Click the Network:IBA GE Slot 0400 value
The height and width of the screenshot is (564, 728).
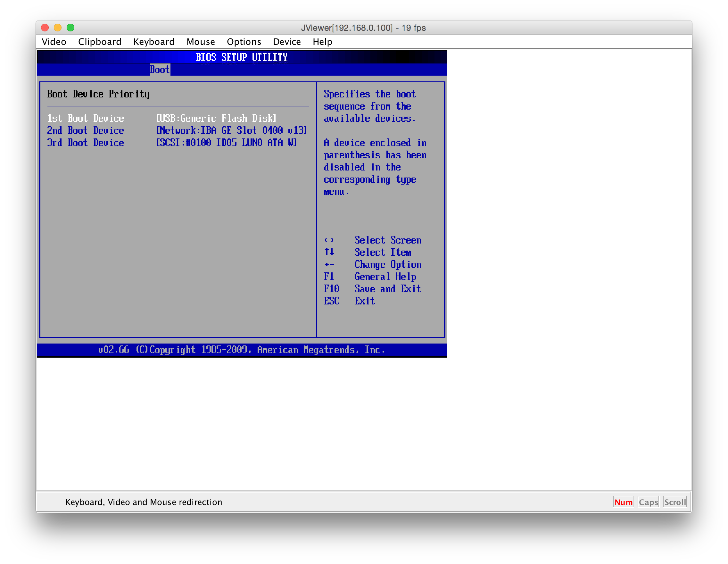click(232, 130)
